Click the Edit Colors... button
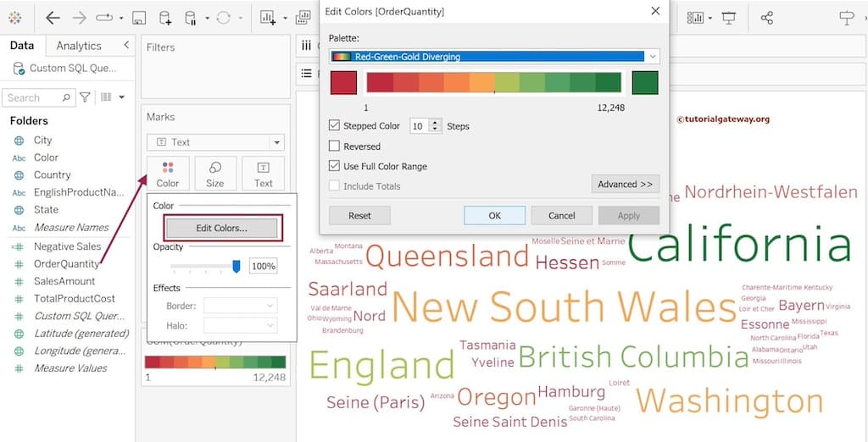The image size is (868, 442). (221, 228)
